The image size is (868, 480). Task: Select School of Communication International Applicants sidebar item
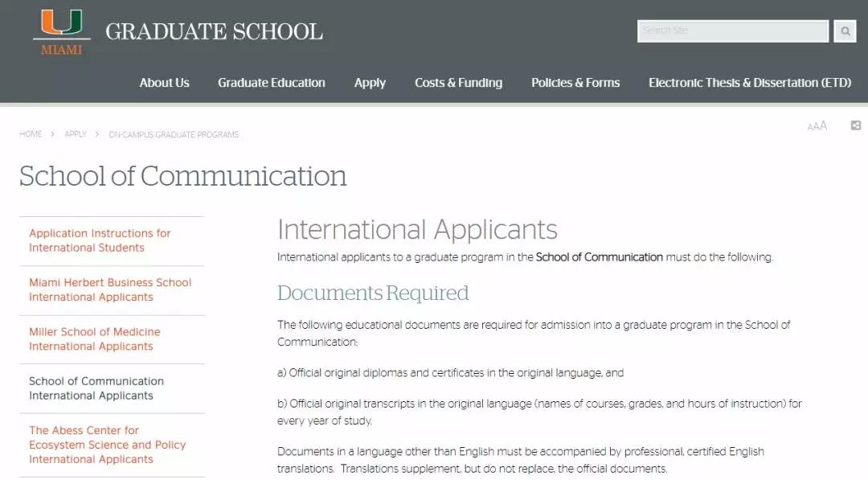point(96,388)
